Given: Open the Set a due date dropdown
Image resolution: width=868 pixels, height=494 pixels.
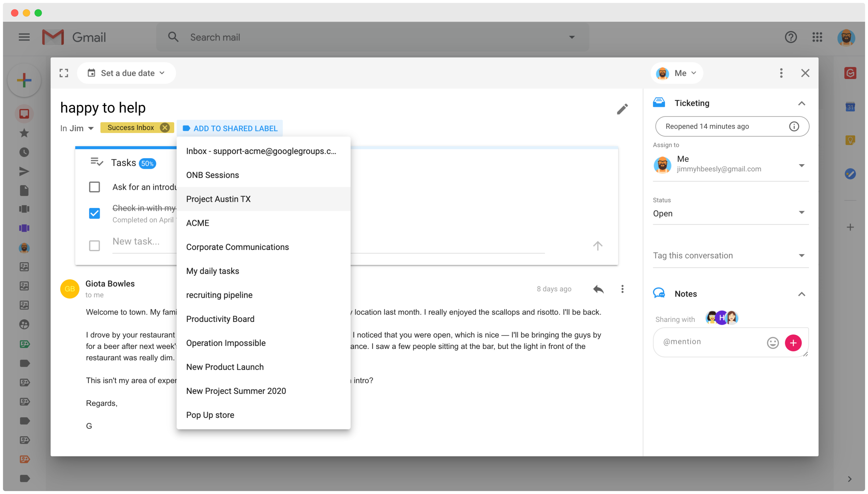Looking at the screenshot, I should coord(126,73).
